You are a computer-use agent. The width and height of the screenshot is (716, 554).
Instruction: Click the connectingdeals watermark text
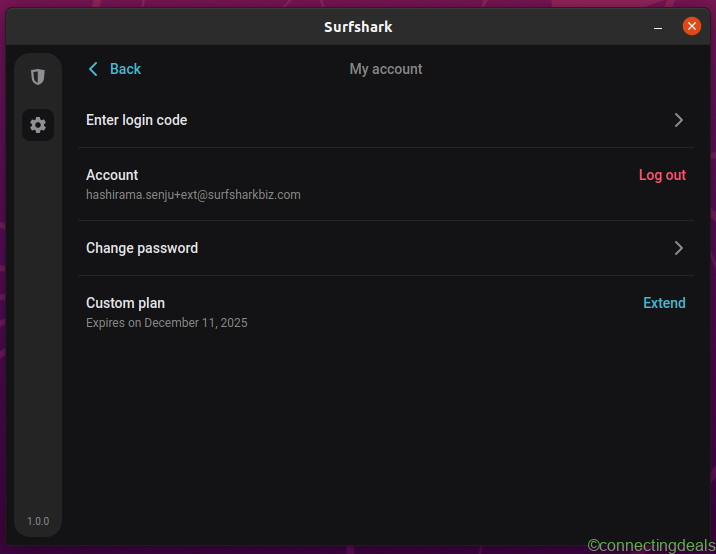(x=650, y=545)
